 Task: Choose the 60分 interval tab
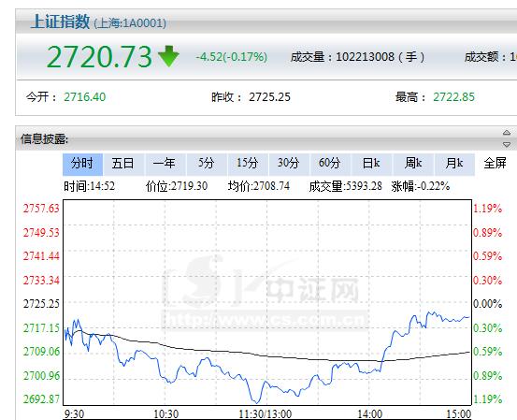pos(330,164)
